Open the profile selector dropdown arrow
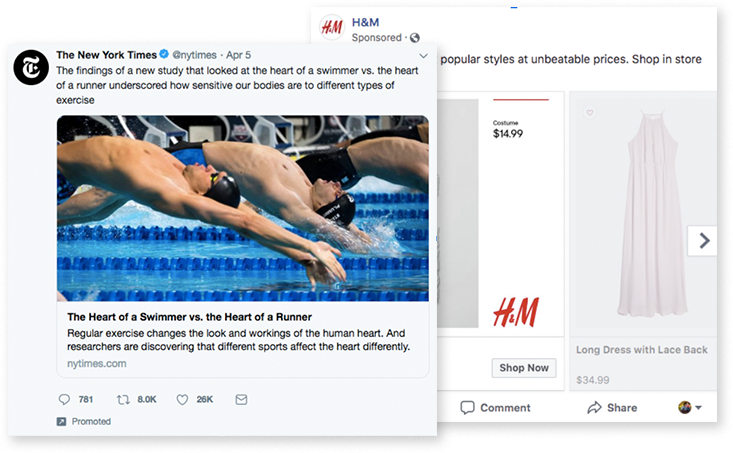Image resolution: width=733 pixels, height=453 pixels. (698, 408)
